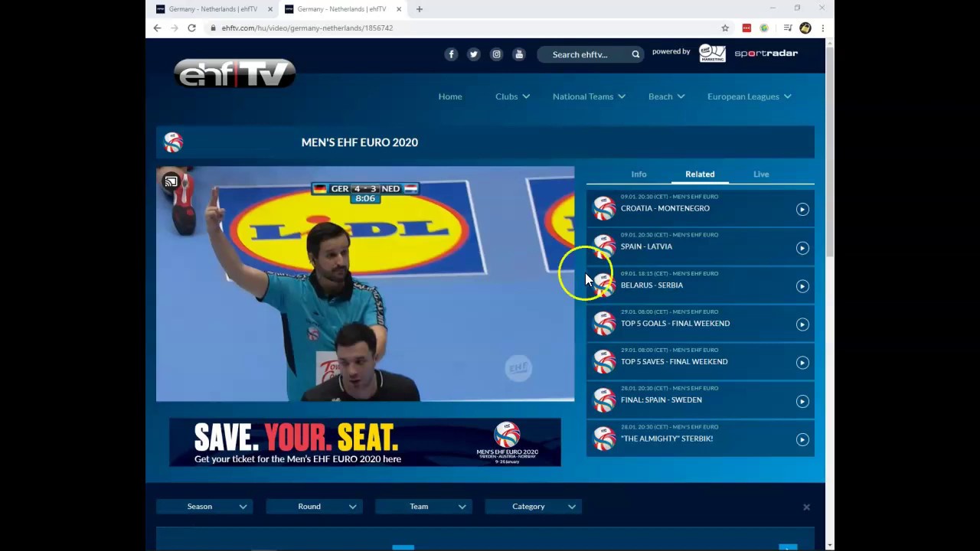Open the Spain - Latvia link
The width and height of the screenshot is (980, 551).
coord(646,246)
